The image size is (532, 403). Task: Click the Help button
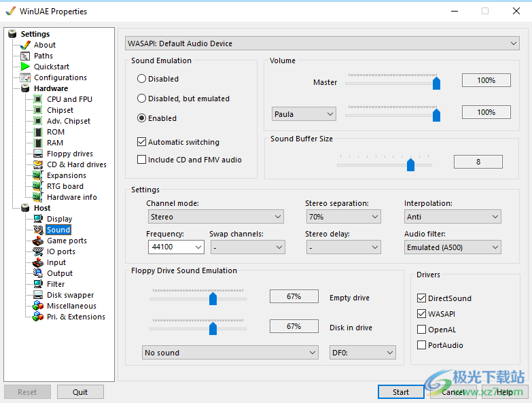[505, 392]
